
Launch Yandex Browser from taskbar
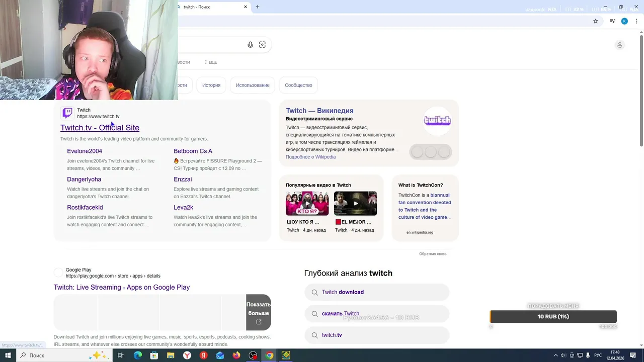tap(187, 355)
